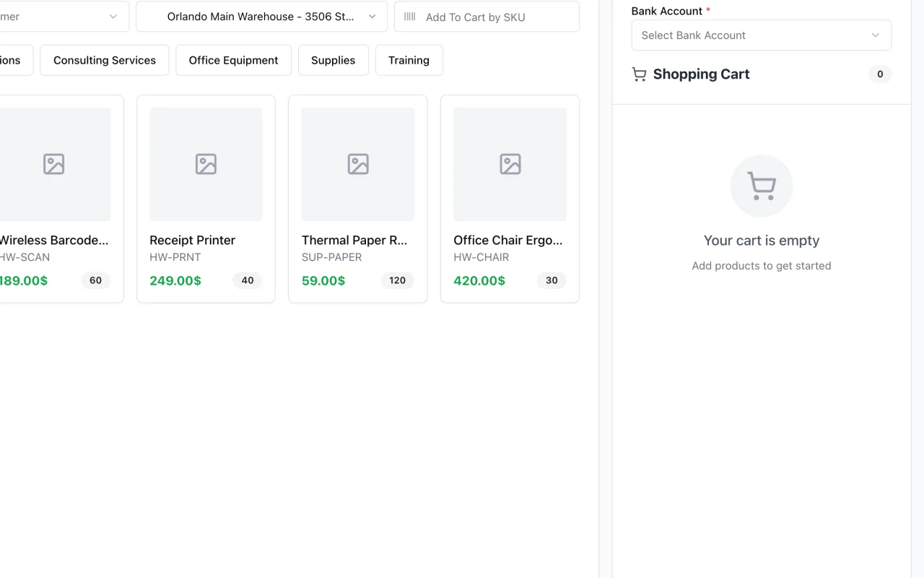Click the Thermal Paper image placeholder

pos(358,164)
